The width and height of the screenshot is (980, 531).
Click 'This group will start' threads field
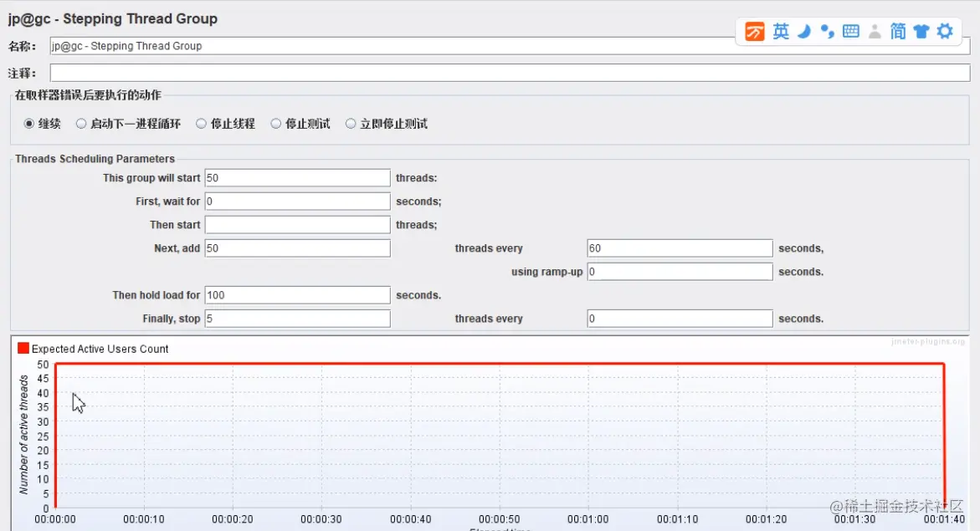[297, 177]
